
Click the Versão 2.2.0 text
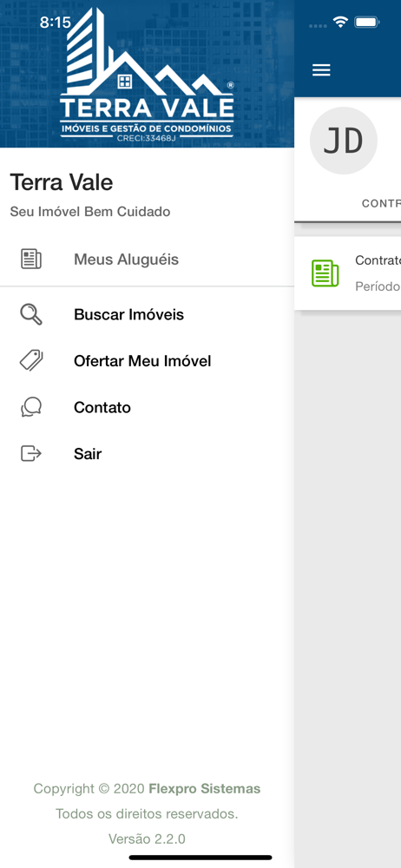click(147, 838)
